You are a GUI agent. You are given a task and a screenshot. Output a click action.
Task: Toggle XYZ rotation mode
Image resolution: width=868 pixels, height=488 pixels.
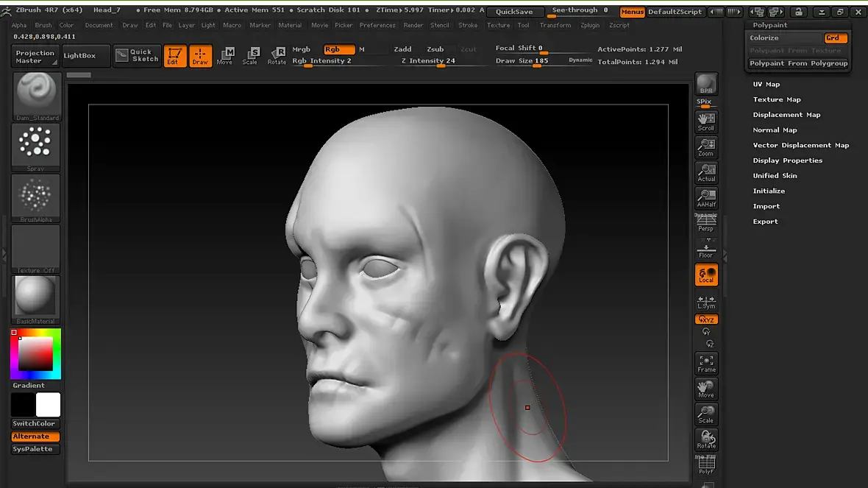pyautogui.click(x=706, y=319)
